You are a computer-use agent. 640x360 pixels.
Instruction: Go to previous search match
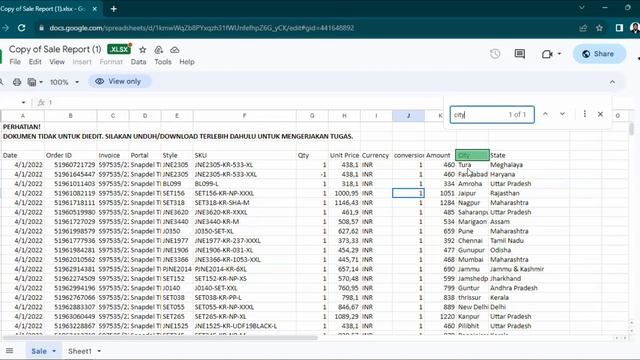[x=545, y=114]
